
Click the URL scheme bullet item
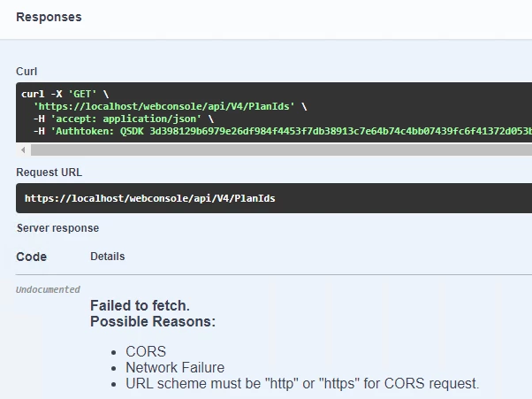click(x=302, y=383)
